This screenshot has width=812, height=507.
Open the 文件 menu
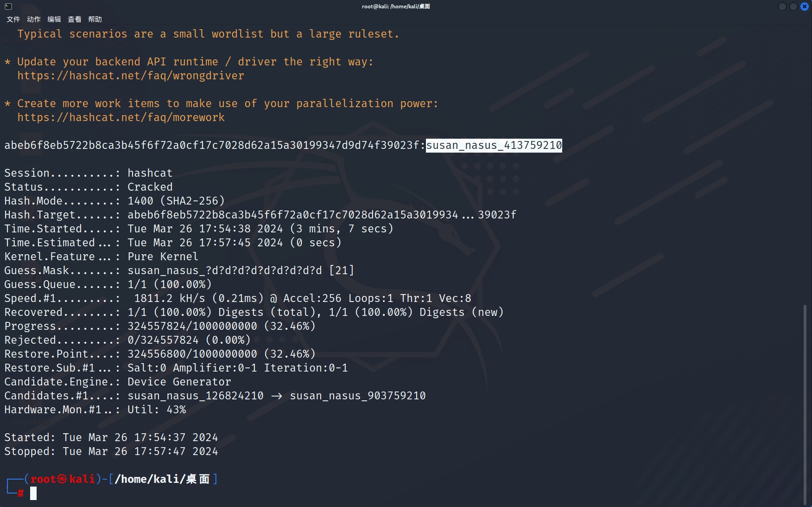(13, 19)
